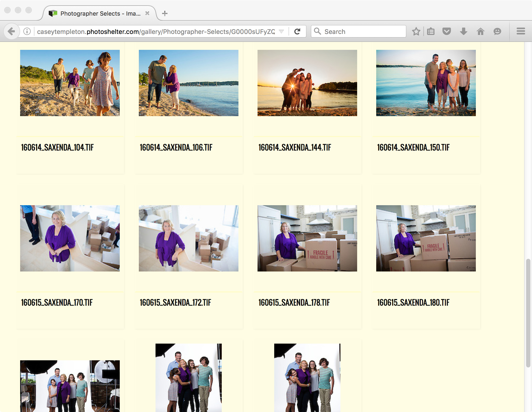The height and width of the screenshot is (412, 532).
Task: Open the Firefox hamburger menu
Action: pos(520,31)
